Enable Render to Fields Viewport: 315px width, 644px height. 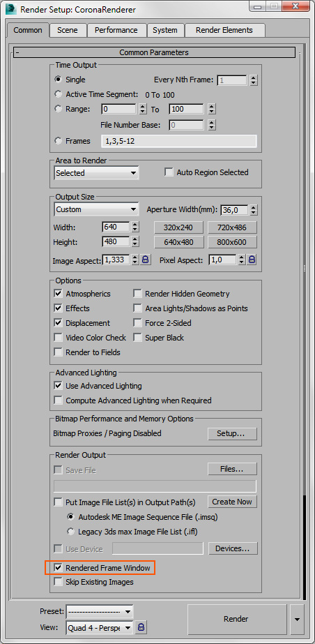click(x=59, y=352)
